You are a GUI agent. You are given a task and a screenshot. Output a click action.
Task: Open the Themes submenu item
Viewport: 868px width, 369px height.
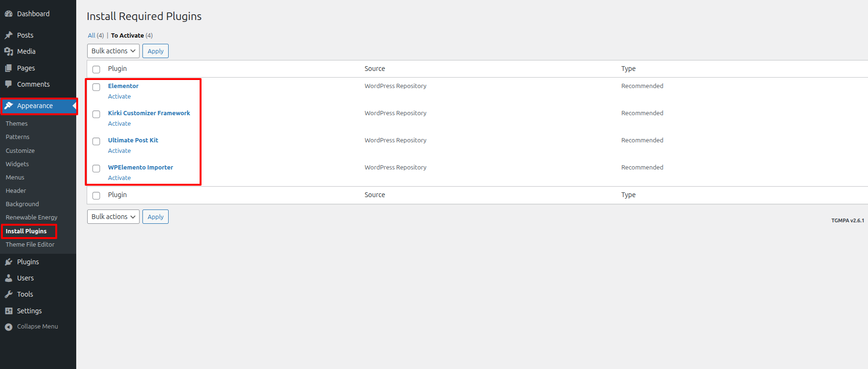pos(17,123)
